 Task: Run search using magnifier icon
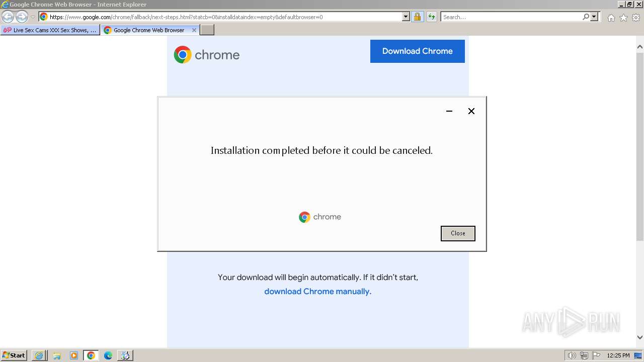586,17
